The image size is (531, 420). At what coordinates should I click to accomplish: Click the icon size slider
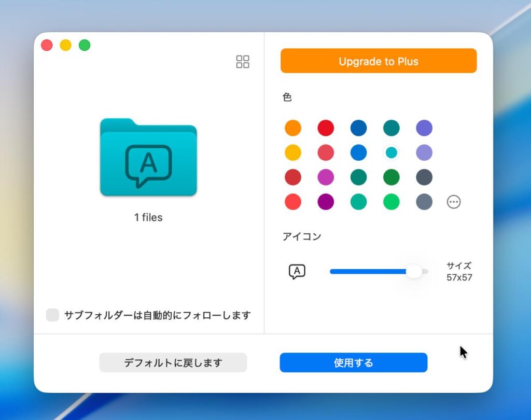pos(379,271)
